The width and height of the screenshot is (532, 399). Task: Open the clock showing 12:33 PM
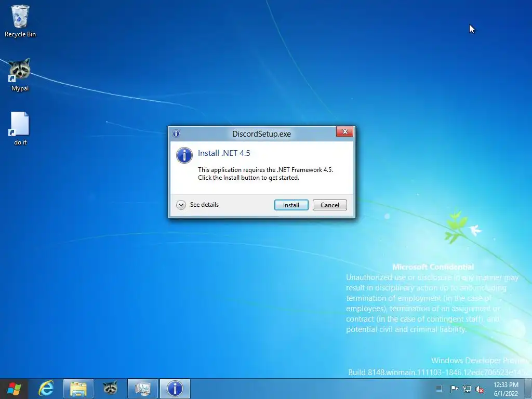tap(506, 389)
